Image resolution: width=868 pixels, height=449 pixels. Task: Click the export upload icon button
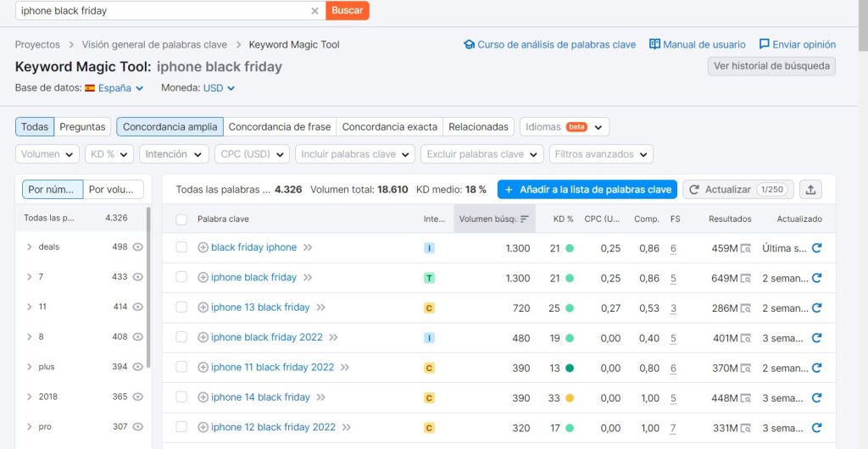tap(810, 190)
